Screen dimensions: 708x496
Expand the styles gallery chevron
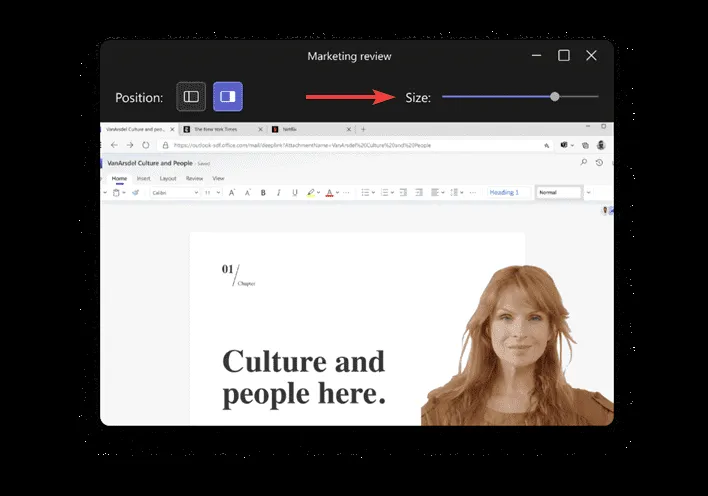(x=589, y=192)
